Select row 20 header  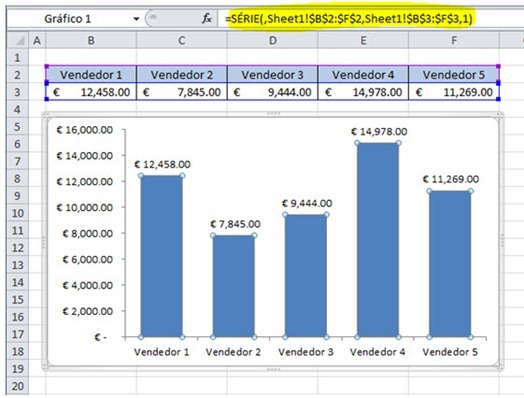click(x=18, y=386)
